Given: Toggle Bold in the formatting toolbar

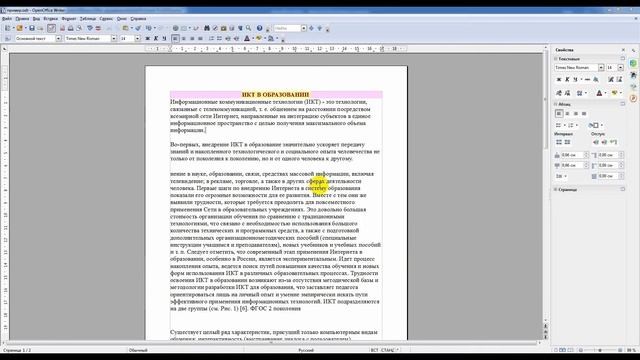Looking at the screenshot, I should click(147, 38).
